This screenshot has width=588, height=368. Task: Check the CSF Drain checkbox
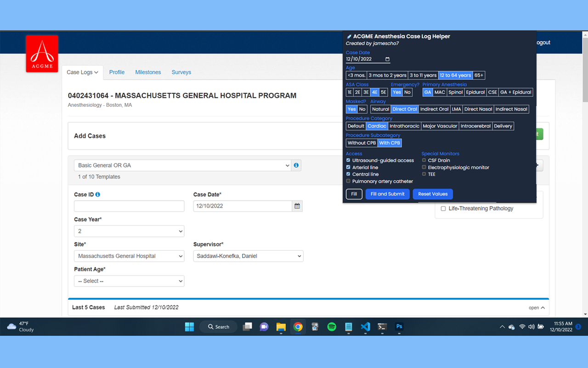point(424,161)
